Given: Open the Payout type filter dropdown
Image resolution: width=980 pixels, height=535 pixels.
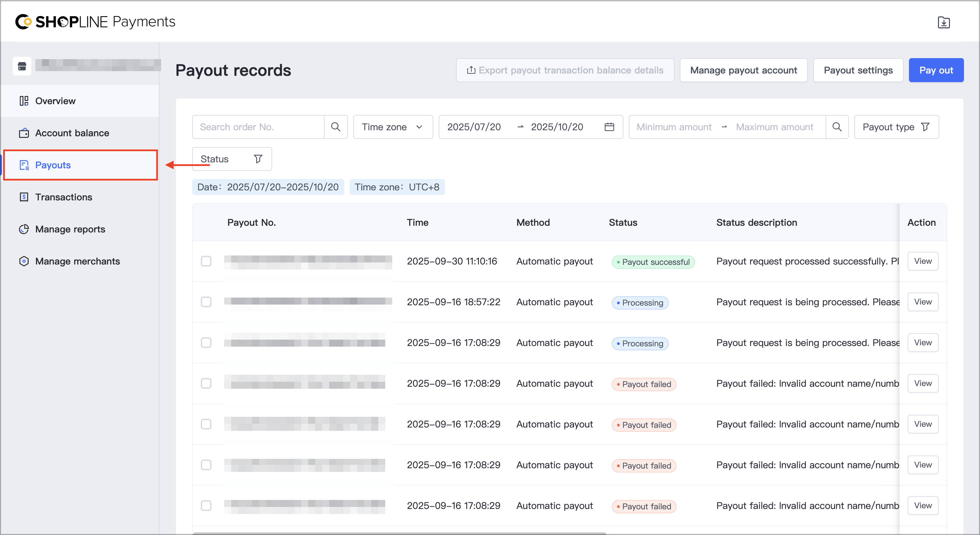Looking at the screenshot, I should pos(896,127).
